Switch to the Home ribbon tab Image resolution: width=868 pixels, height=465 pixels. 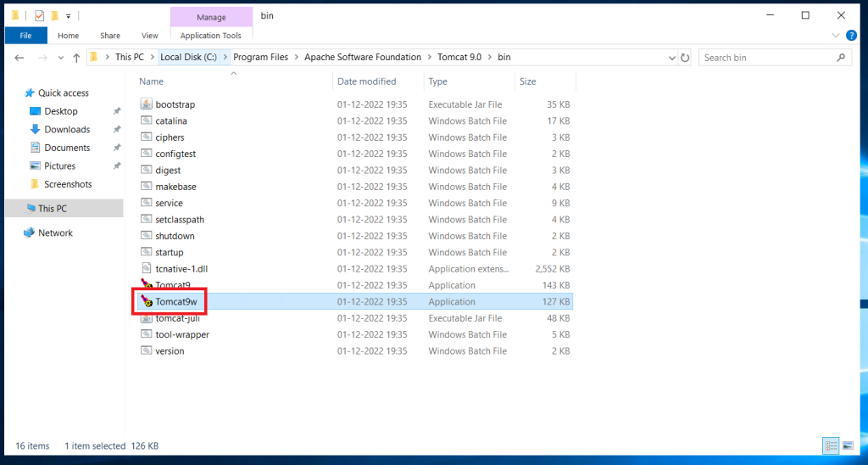click(x=68, y=36)
